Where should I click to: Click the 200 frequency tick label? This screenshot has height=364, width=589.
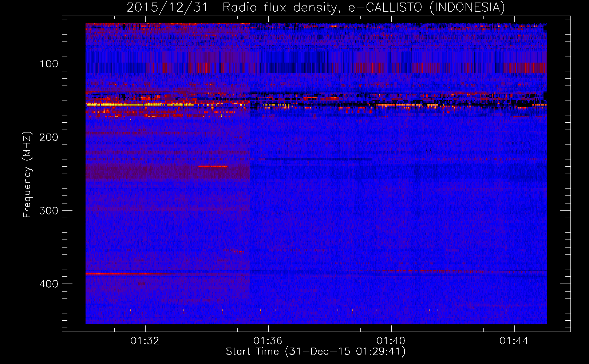coord(49,137)
